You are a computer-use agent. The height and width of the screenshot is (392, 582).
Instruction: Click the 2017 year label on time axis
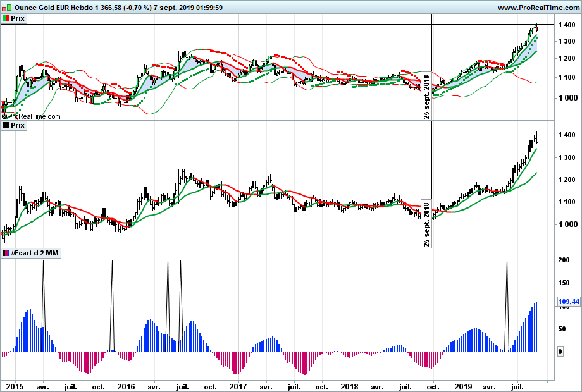(238, 387)
